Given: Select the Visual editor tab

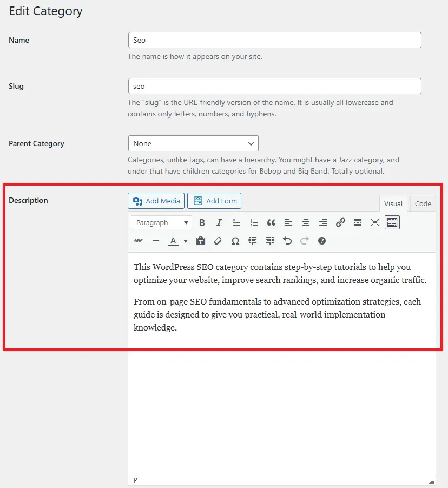Looking at the screenshot, I should click(x=393, y=203).
